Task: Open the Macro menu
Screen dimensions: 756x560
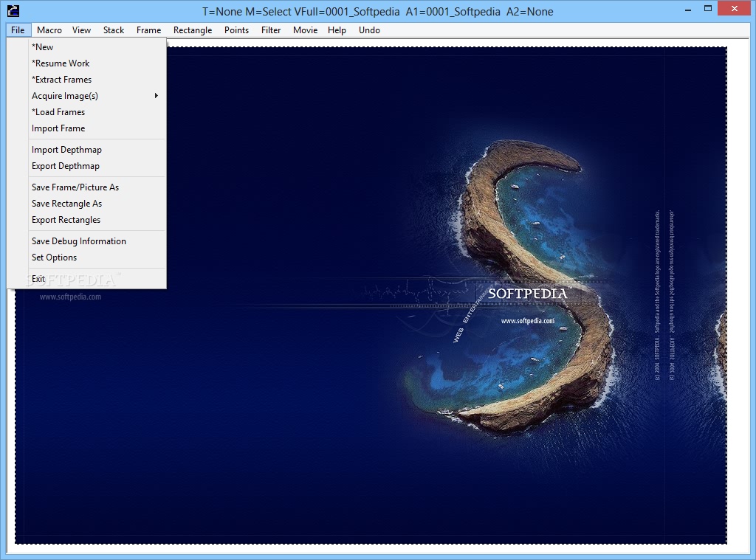Action: coord(49,30)
